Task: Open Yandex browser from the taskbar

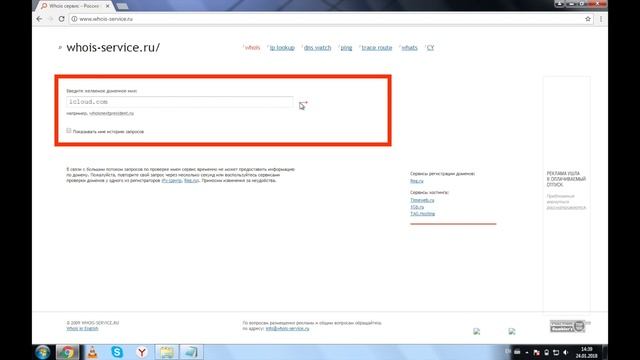Action: coord(142,352)
